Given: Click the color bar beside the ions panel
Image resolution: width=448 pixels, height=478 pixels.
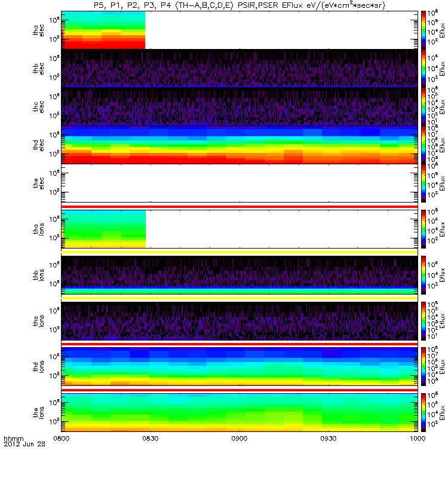Looking at the screenshot, I should click(424, 412).
